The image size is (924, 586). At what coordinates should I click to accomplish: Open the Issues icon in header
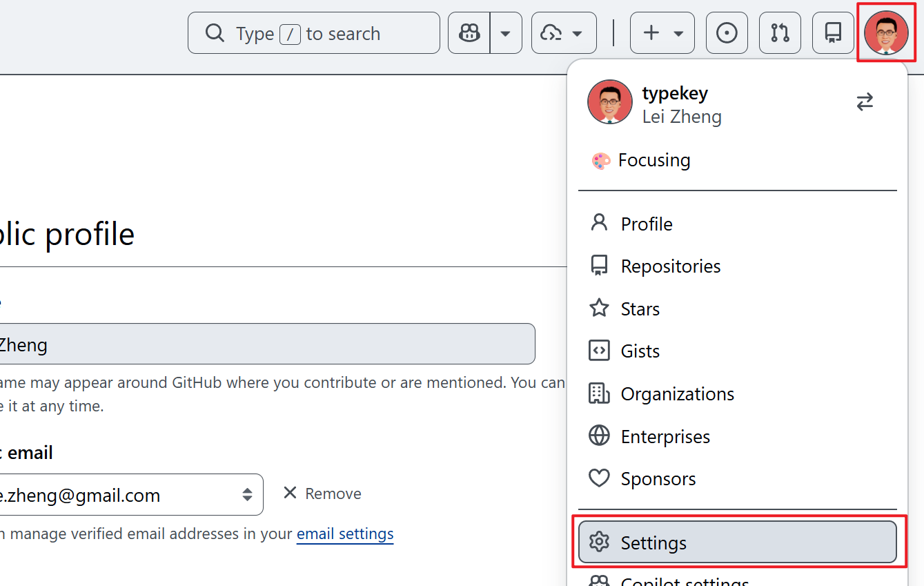coord(727,32)
